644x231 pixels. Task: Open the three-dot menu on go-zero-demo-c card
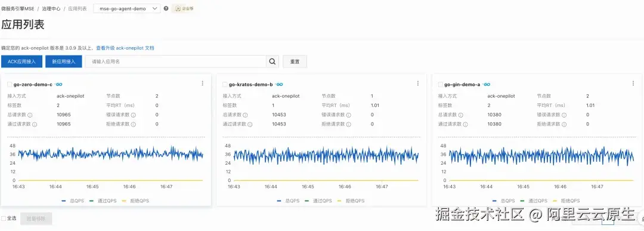203,84
